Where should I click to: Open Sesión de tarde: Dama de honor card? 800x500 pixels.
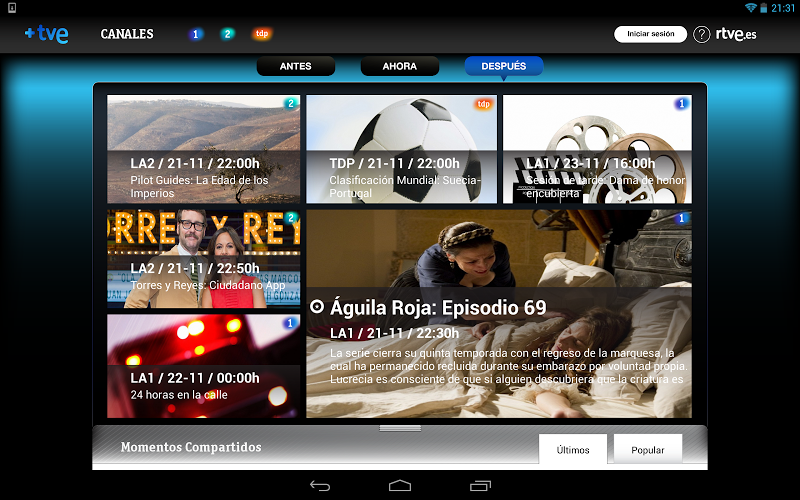(597, 149)
